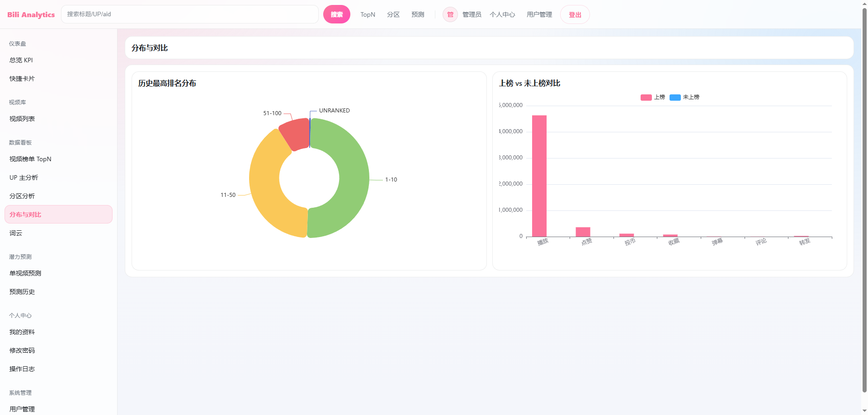The width and height of the screenshot is (868, 415).
Task: Open 词云 page from sidebar
Action: point(16,233)
